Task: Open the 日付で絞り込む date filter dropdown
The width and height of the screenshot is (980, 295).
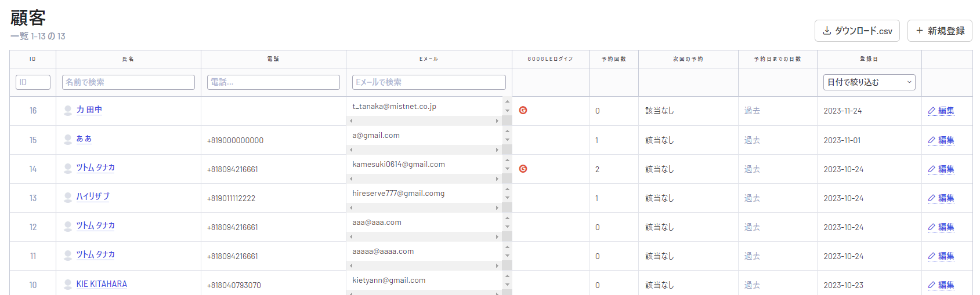Action: [869, 82]
